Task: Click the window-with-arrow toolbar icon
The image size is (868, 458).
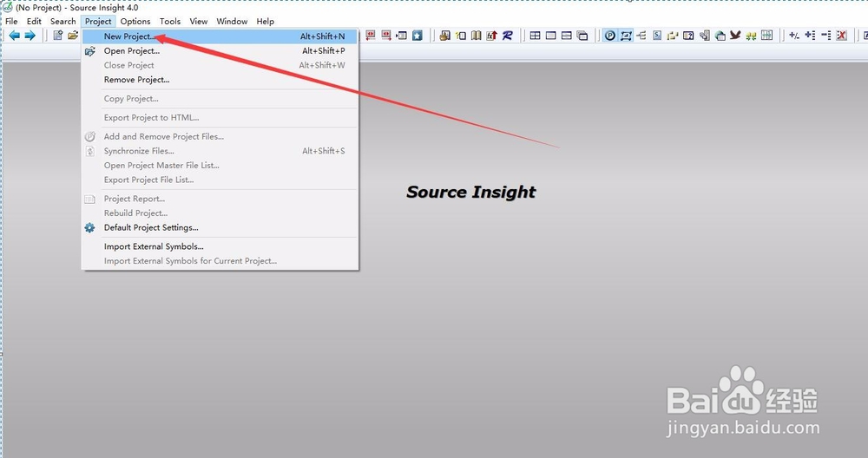Action: 402,36
